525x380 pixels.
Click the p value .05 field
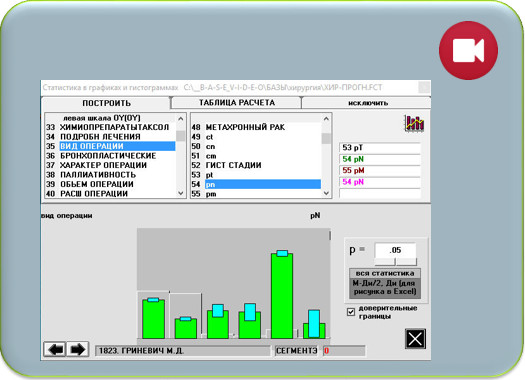tap(395, 250)
